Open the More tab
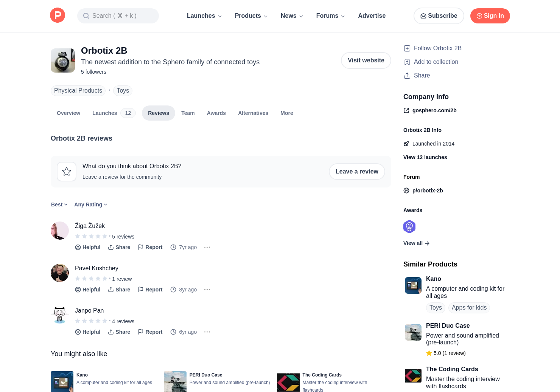The image size is (560, 392). pyautogui.click(x=287, y=113)
